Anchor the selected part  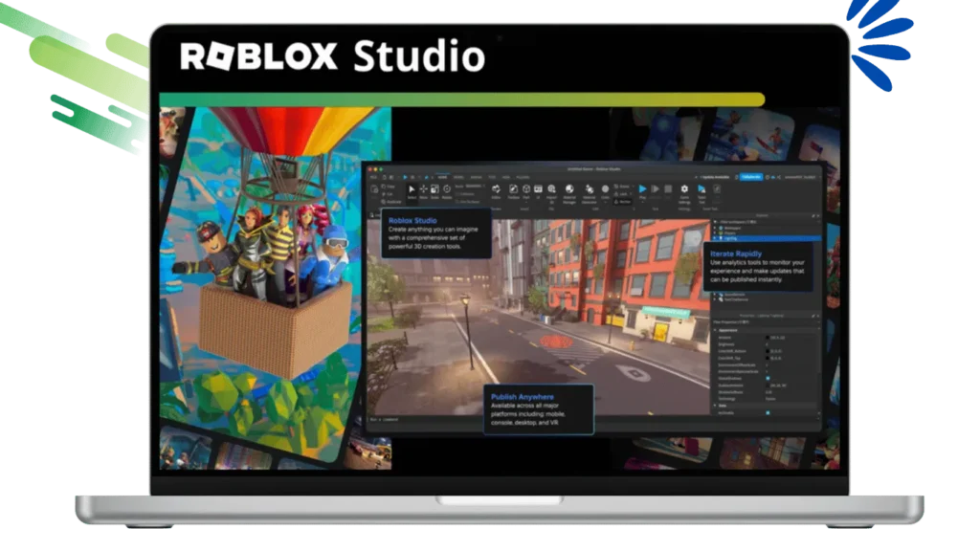(622, 201)
